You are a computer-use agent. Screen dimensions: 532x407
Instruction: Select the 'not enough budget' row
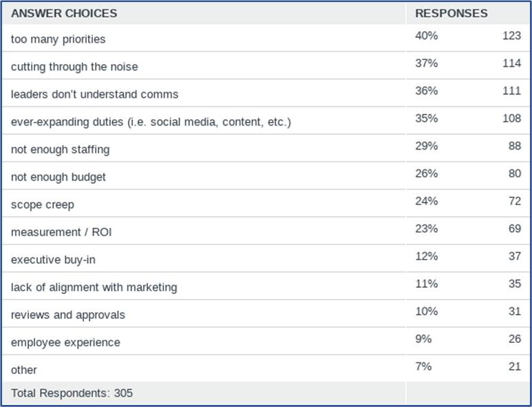(266, 176)
